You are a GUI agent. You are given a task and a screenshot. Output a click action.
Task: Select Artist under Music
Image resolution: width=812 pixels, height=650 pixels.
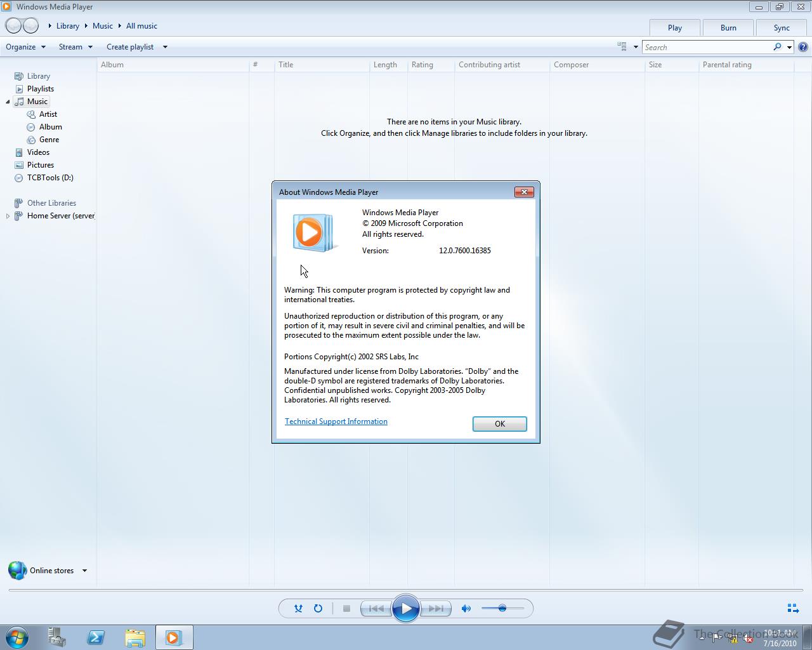point(48,114)
